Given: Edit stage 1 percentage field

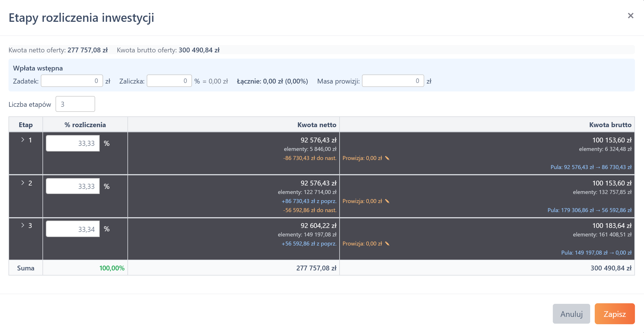Looking at the screenshot, I should [x=73, y=144].
